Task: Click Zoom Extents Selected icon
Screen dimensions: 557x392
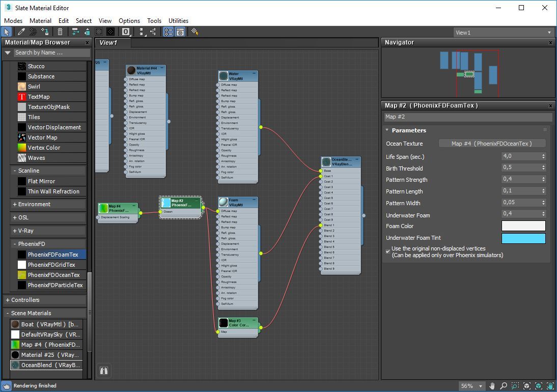Action: coord(539,386)
